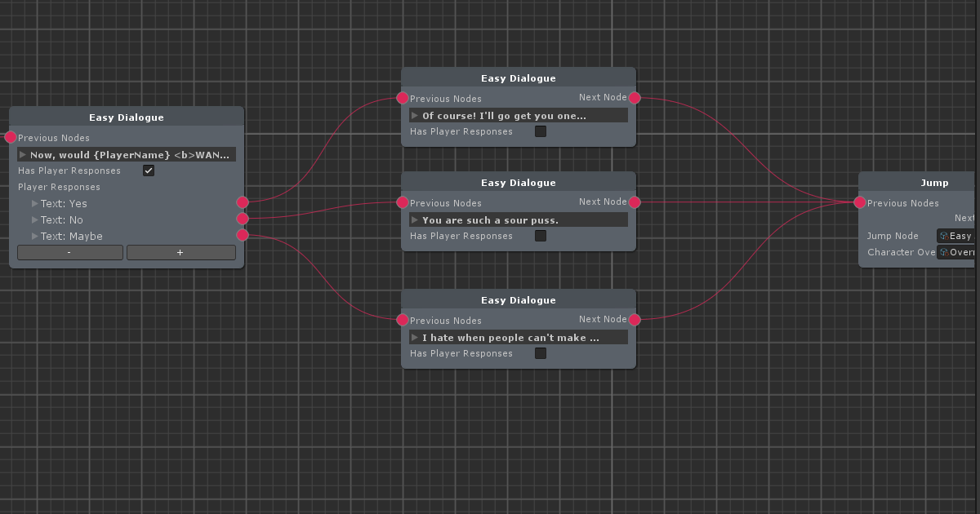
Task: Click the Previous Nodes port of 'Of course!' node
Action: tap(403, 98)
